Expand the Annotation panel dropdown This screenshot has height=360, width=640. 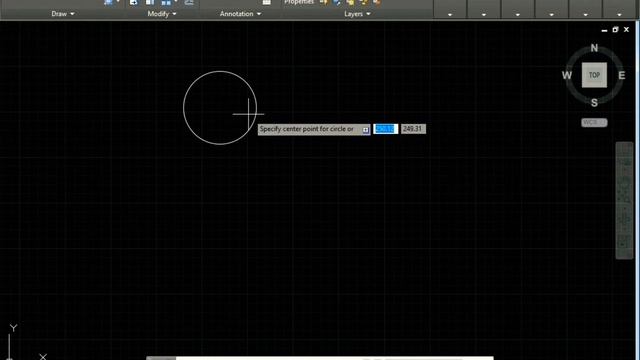tap(240, 14)
